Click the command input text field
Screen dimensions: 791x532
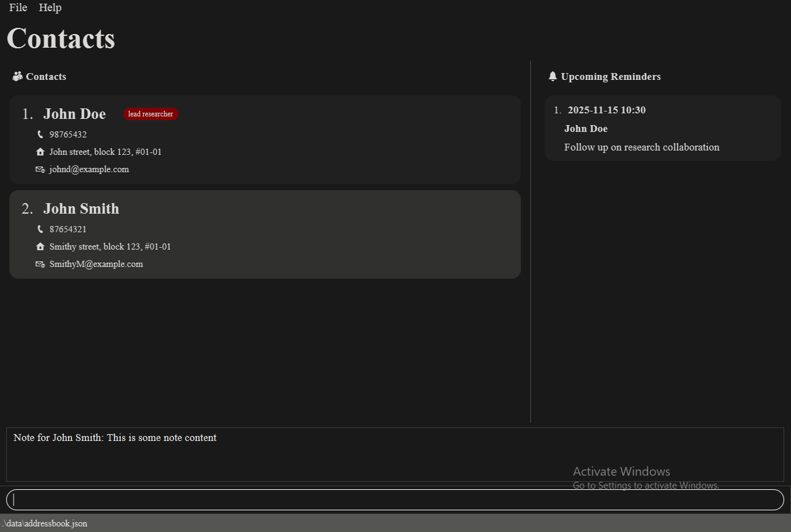coord(395,500)
